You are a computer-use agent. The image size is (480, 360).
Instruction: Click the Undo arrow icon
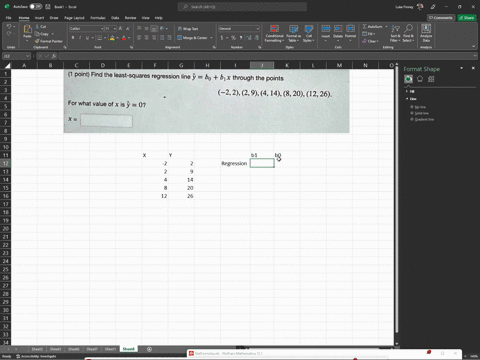click(x=9, y=27)
